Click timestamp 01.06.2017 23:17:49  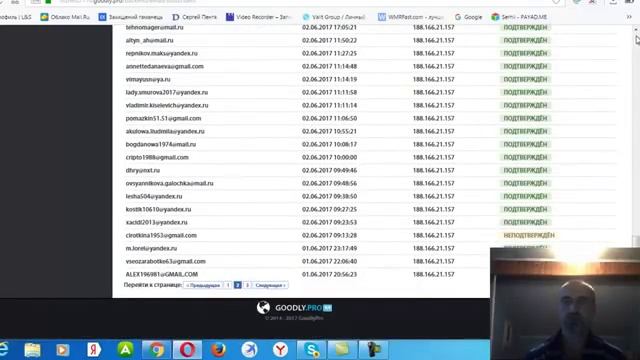[x=329, y=248]
